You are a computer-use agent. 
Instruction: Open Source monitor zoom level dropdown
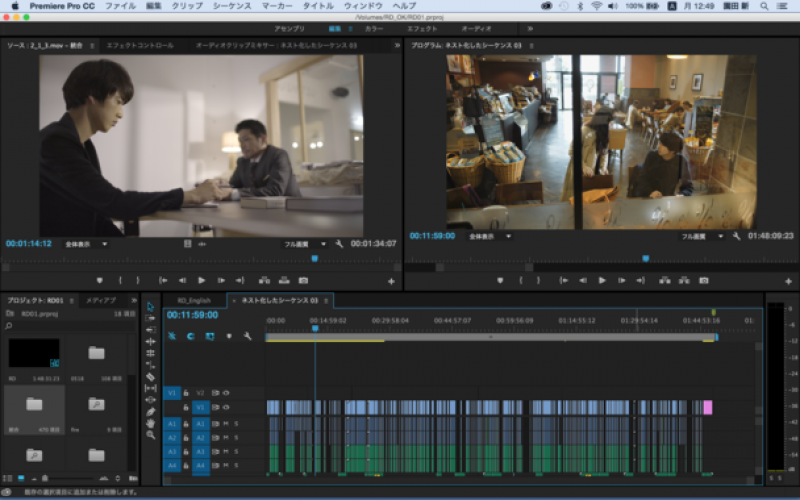tap(86, 244)
